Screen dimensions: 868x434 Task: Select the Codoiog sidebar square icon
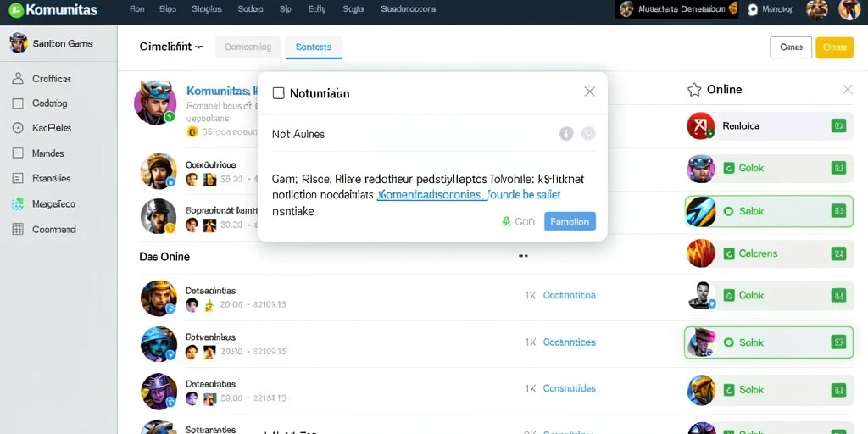point(18,103)
